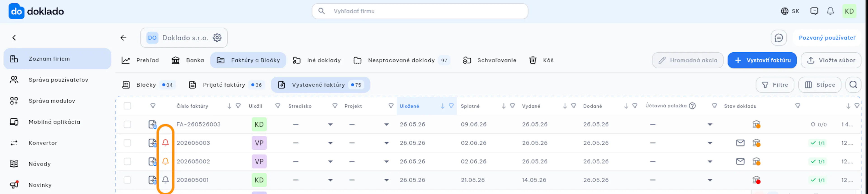Open the notifications bell in top bar
Screen dimensions: 868x194
click(830, 11)
